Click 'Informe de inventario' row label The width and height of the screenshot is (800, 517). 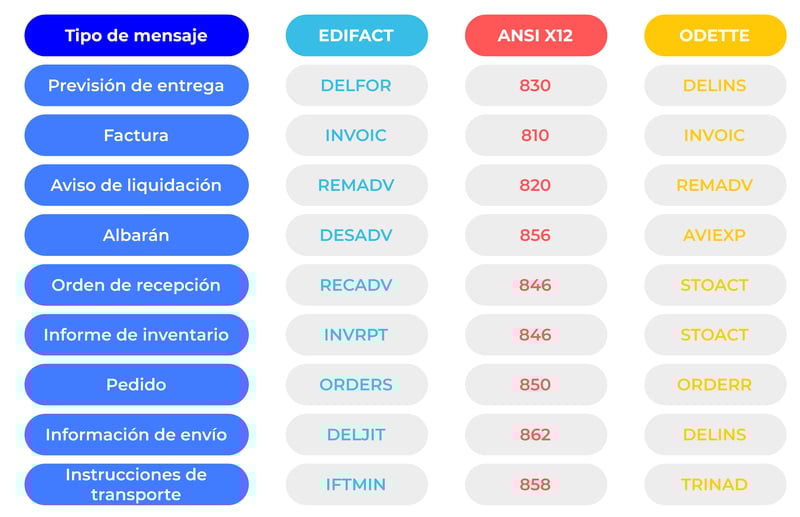tap(136, 335)
